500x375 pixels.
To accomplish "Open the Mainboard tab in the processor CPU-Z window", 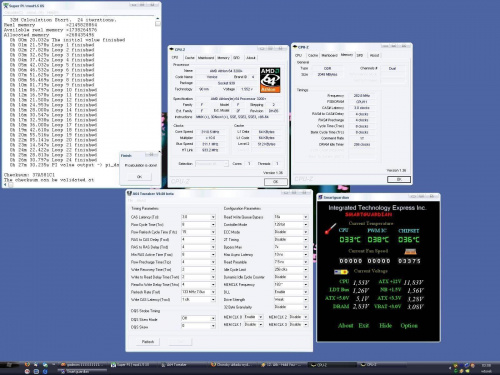I will (x=206, y=58).
